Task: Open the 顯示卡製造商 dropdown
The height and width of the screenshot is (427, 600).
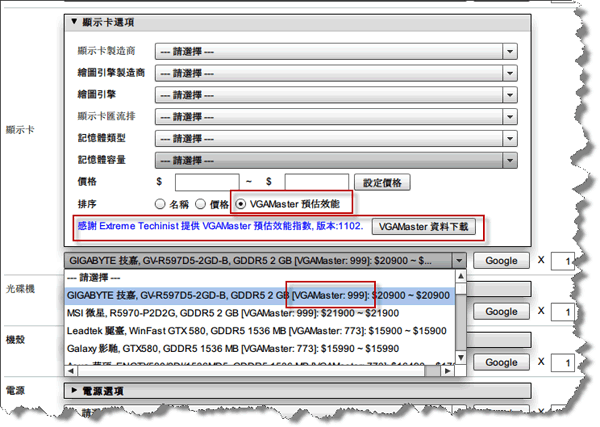Action: [336, 51]
